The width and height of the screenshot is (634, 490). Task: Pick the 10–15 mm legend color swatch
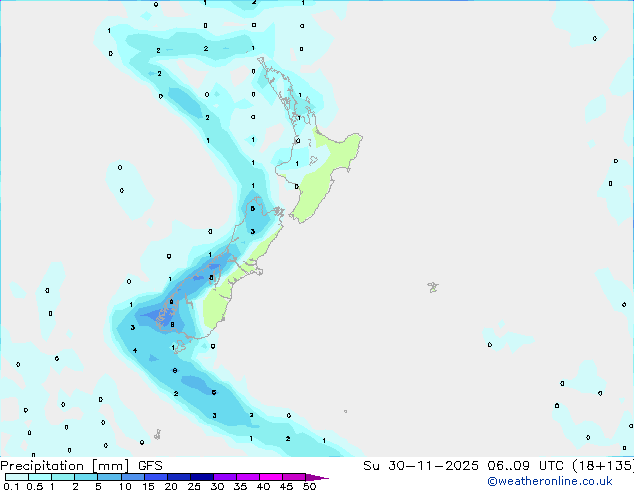pos(133,477)
